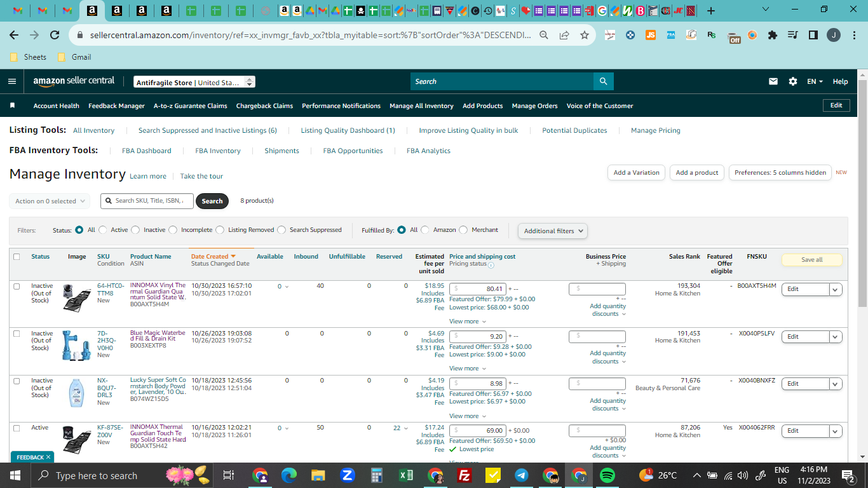Open the Seller Central hamburger menu
The height and width of the screenshot is (488, 868).
(12, 81)
